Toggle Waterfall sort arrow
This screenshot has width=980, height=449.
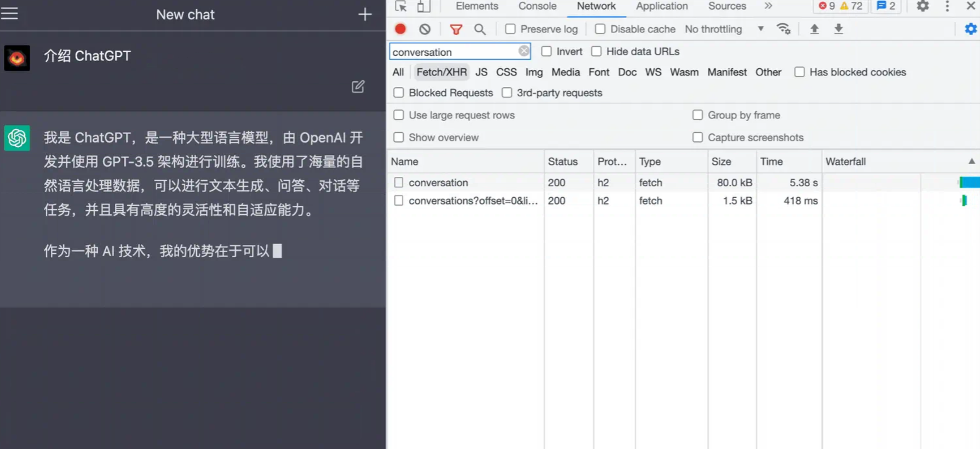pos(971,161)
